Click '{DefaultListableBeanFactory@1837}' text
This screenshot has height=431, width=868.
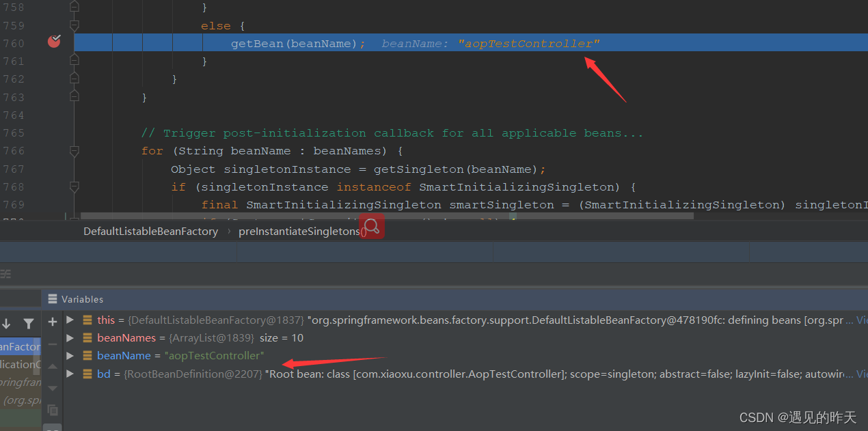tap(217, 320)
